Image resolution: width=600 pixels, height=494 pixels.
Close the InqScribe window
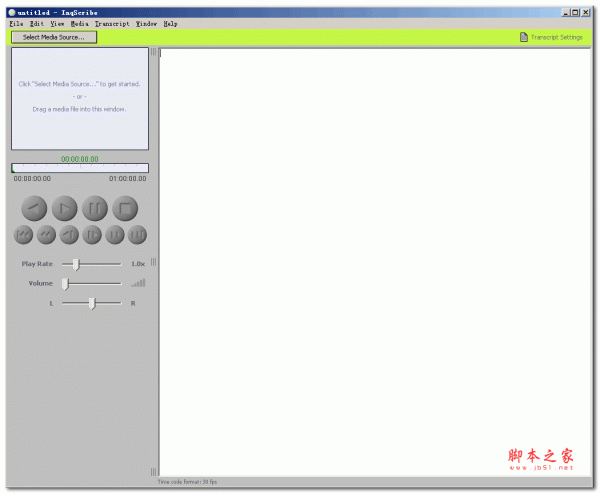coord(585,12)
